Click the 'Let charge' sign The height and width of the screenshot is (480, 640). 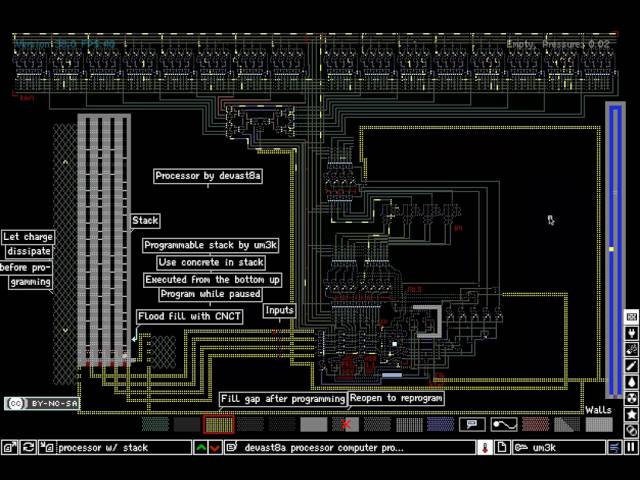(x=28, y=237)
